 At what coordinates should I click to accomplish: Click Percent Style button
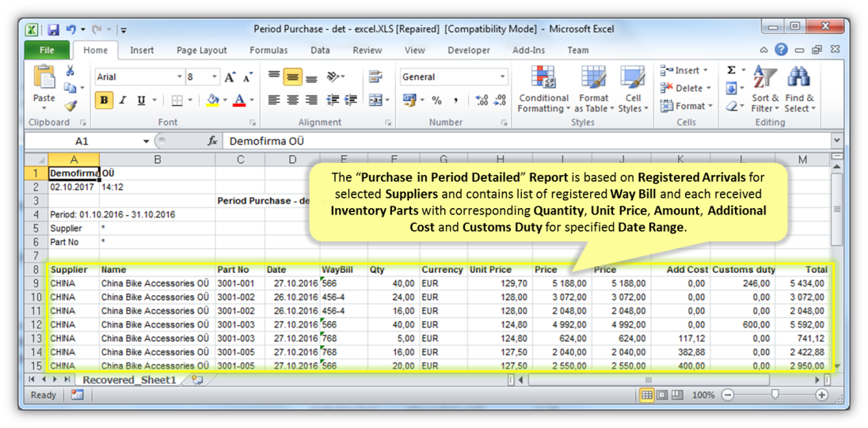pyautogui.click(x=436, y=100)
